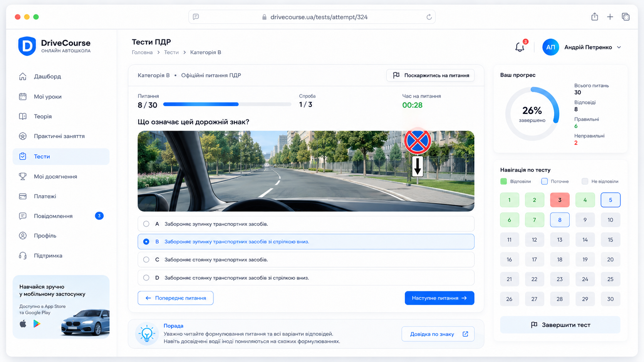Open the Мої уроки menu item
The width and height of the screenshot is (644, 362).
[61, 97]
